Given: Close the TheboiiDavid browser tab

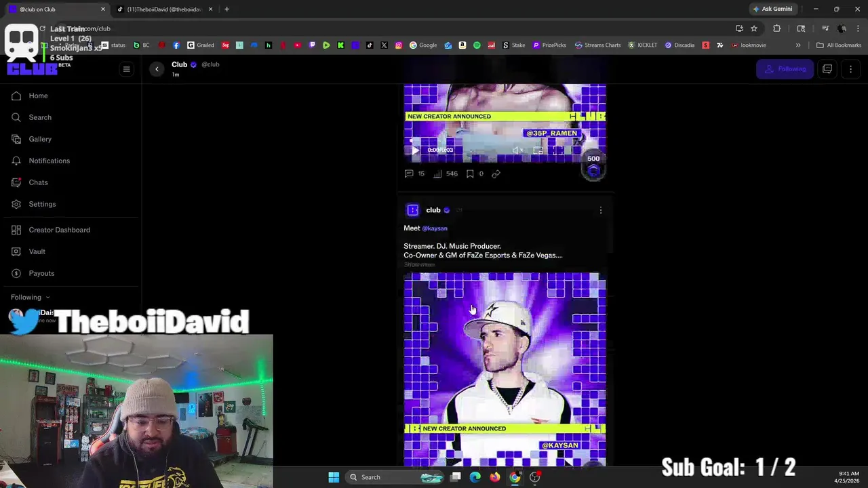Looking at the screenshot, I should tap(210, 9).
